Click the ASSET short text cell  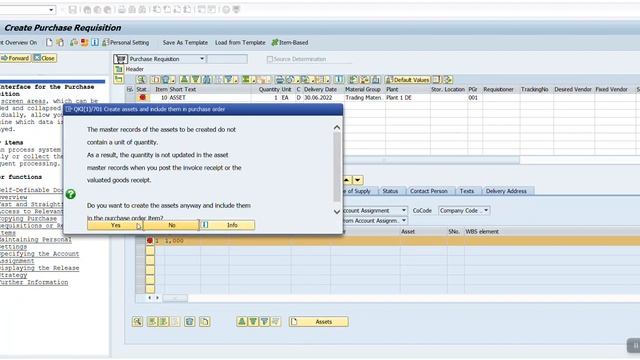(210, 98)
